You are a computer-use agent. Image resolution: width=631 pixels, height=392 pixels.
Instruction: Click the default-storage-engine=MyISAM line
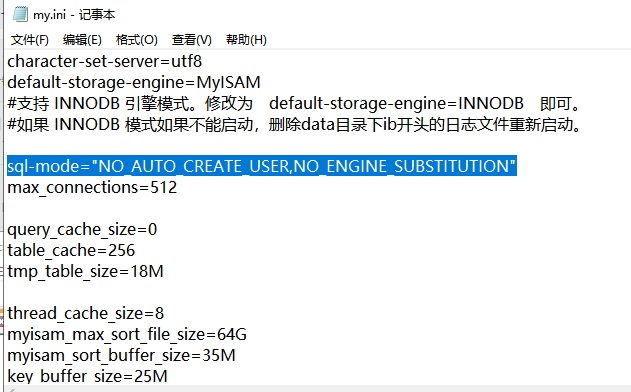(134, 83)
